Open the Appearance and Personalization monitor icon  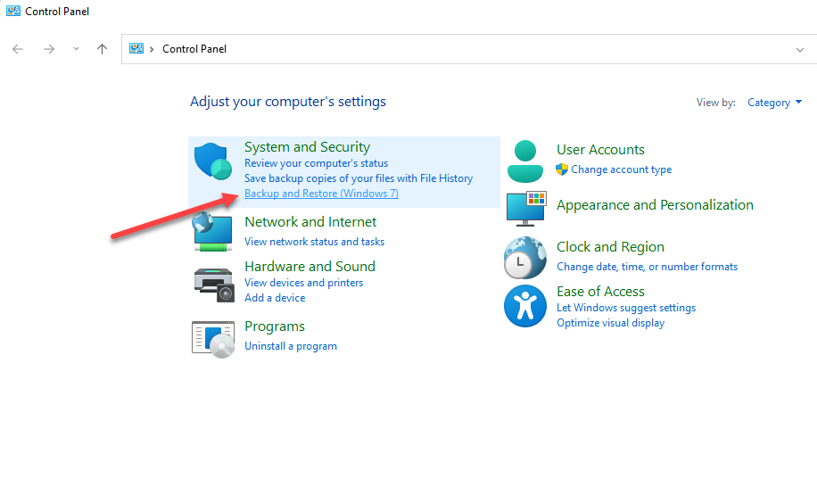pos(525,208)
